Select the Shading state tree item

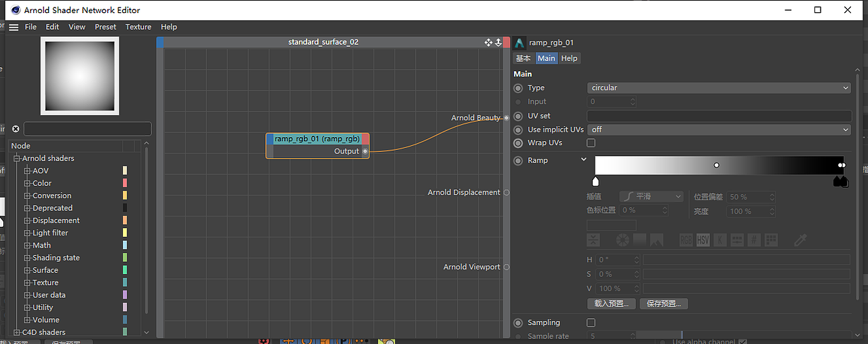tap(56, 258)
